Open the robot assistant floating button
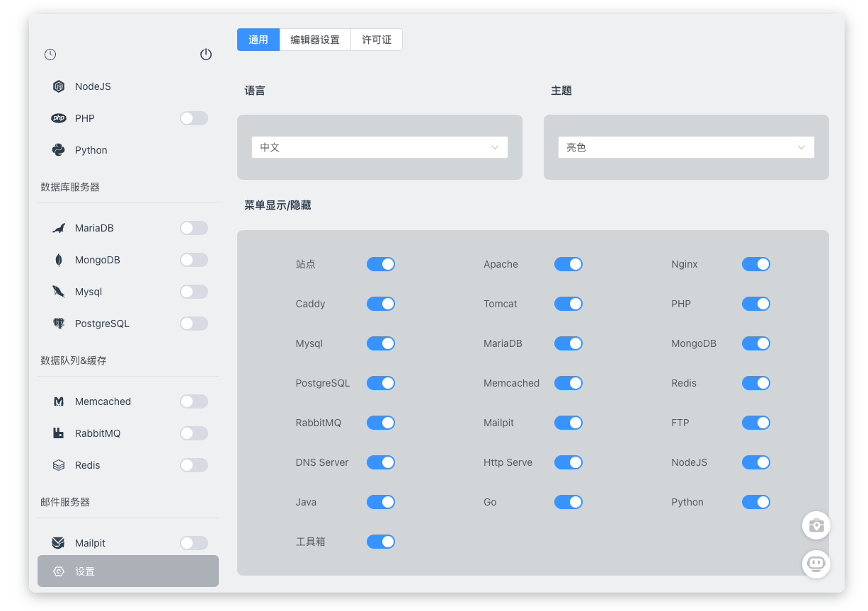Screen dimensions: 868x611 pyautogui.click(x=816, y=564)
